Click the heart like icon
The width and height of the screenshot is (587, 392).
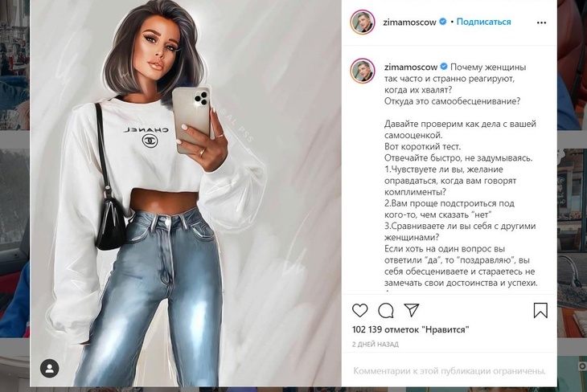360,310
